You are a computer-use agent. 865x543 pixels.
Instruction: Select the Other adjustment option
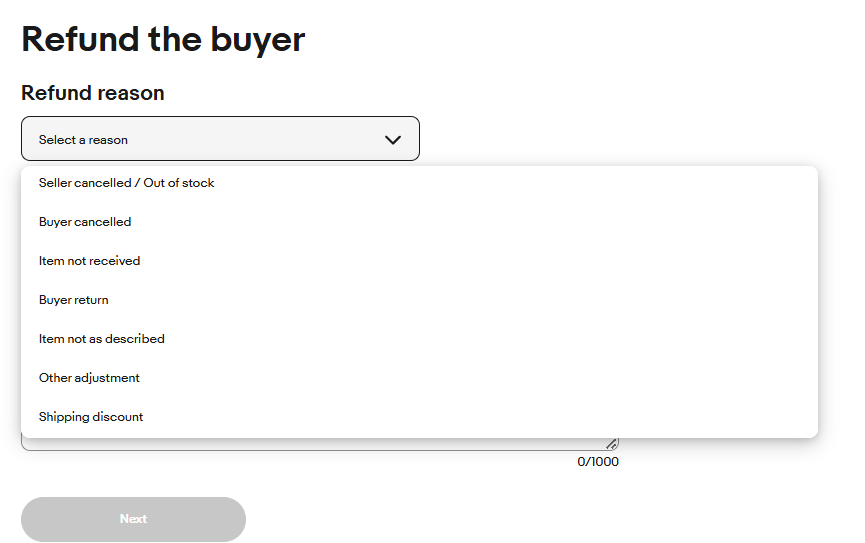coord(90,378)
